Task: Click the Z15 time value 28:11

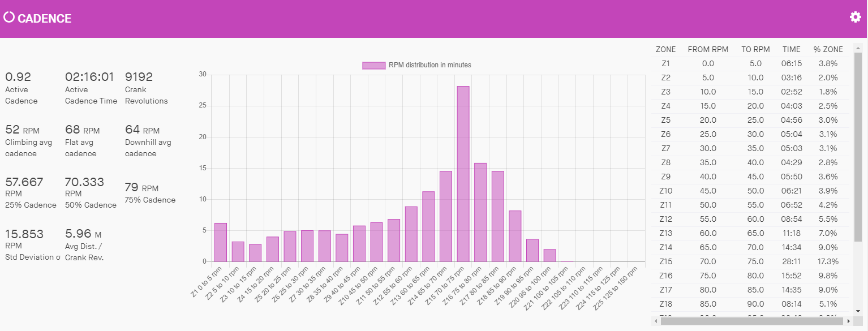Action: coord(792,262)
